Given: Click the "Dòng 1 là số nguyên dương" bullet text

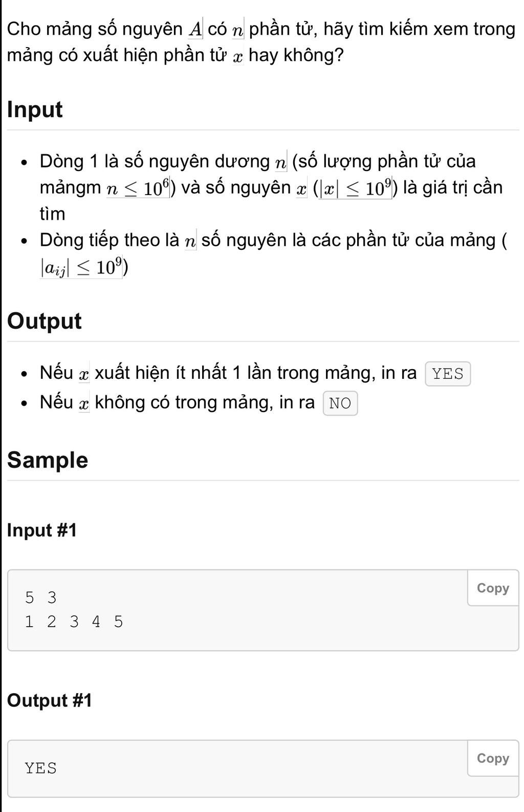Looking at the screenshot, I should point(154,161).
